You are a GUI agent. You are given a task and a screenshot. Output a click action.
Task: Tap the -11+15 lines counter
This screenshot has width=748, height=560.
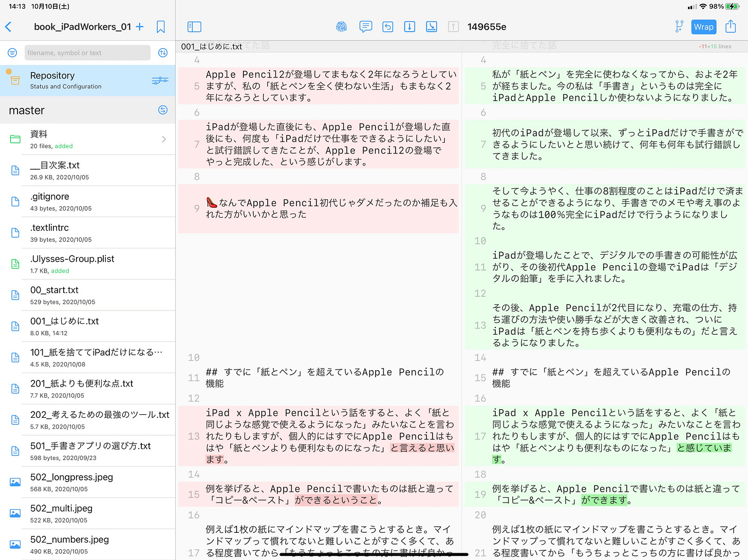715,46
